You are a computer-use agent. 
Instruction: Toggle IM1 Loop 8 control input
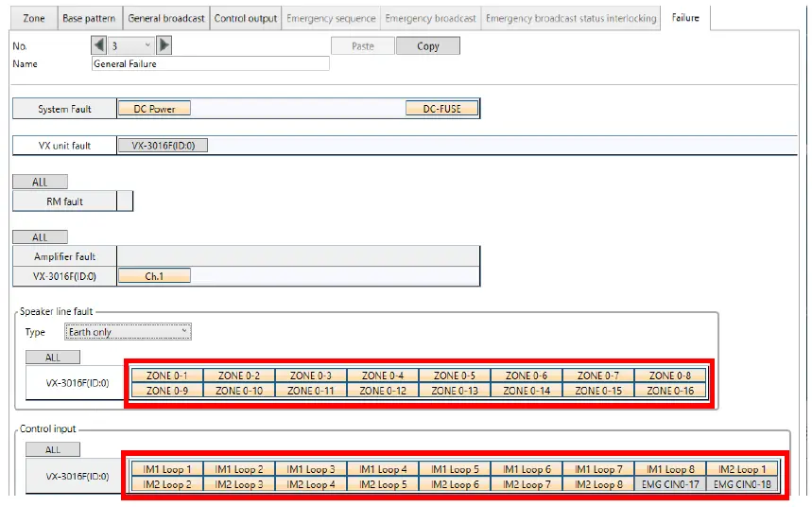click(x=670, y=469)
